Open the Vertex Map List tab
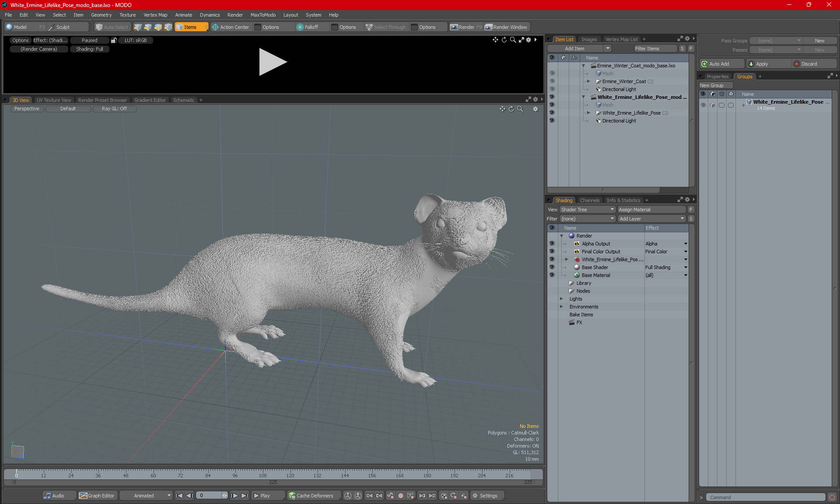The width and height of the screenshot is (840, 504). [621, 39]
